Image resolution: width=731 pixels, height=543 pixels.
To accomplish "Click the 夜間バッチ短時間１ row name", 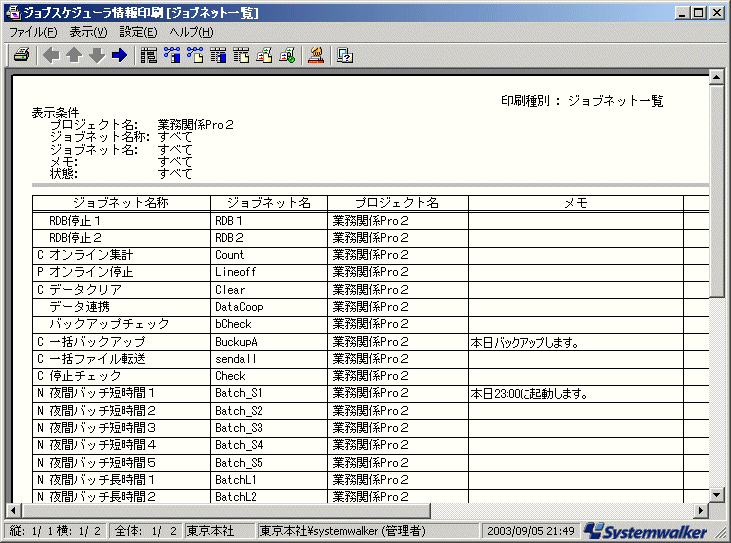I will [103, 393].
